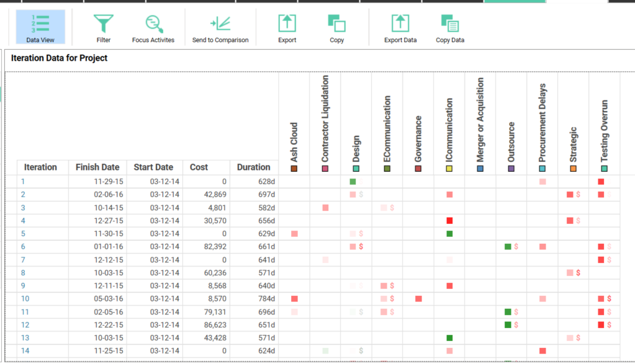Viewport: 635px width, 364px height.
Task: Sort by the Iteration column header
Action: coord(40,167)
